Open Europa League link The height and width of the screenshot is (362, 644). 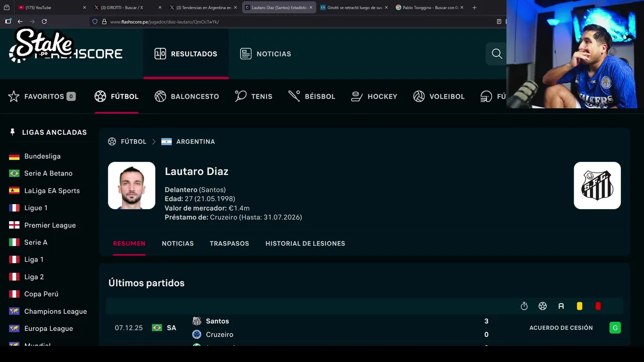coord(48,328)
